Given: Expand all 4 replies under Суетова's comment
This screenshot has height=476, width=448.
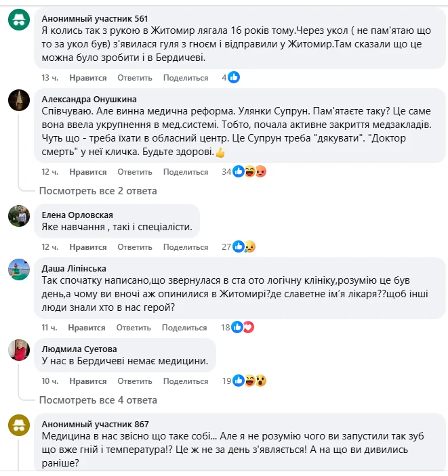Looking at the screenshot, I should 98,399.
